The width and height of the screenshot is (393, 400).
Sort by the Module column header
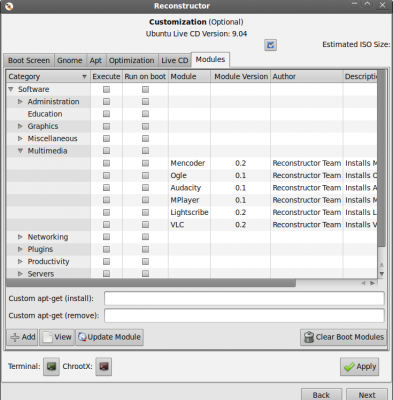(189, 77)
